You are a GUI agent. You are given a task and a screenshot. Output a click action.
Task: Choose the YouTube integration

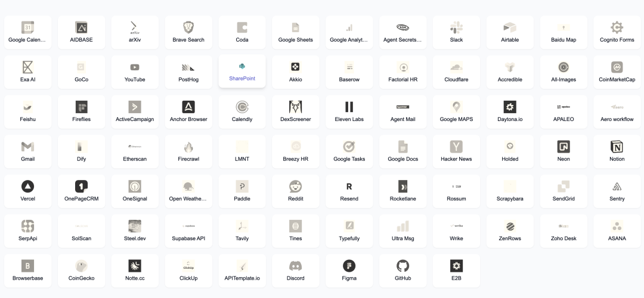[x=135, y=72]
